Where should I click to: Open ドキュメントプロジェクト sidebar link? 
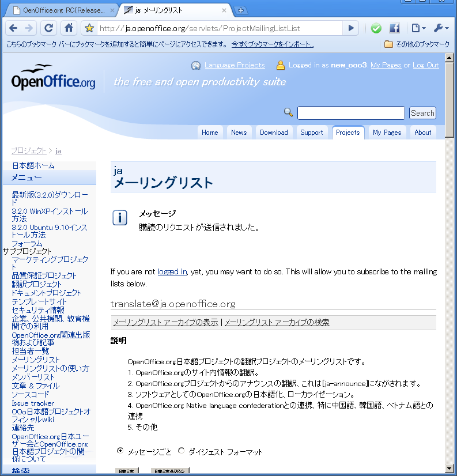pyautogui.click(x=46, y=293)
